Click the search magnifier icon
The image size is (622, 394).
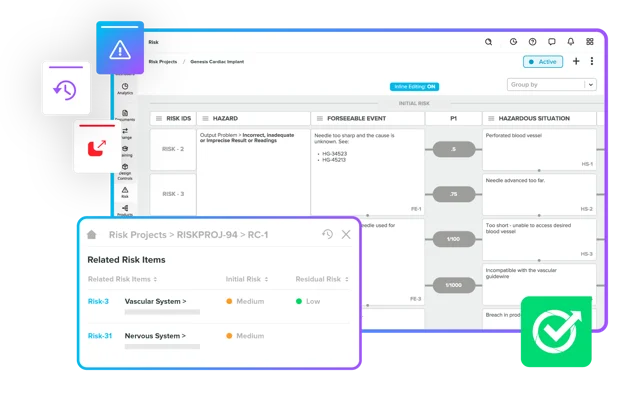[488, 42]
